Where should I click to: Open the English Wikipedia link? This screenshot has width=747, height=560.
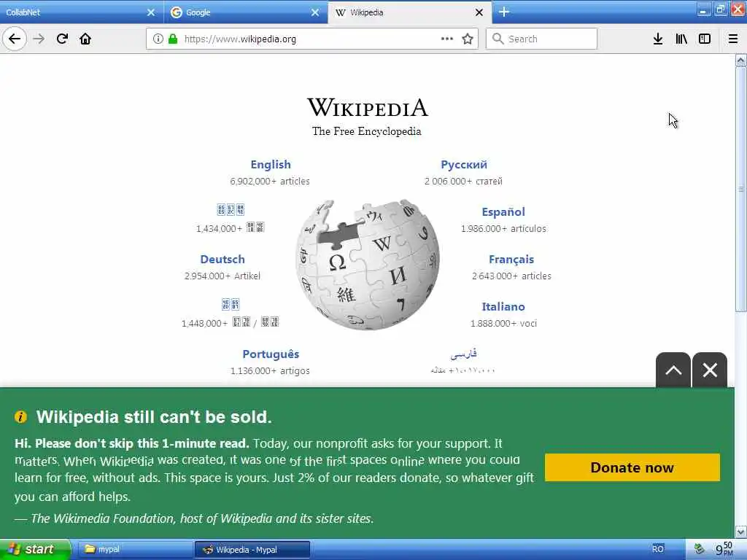[x=271, y=164]
